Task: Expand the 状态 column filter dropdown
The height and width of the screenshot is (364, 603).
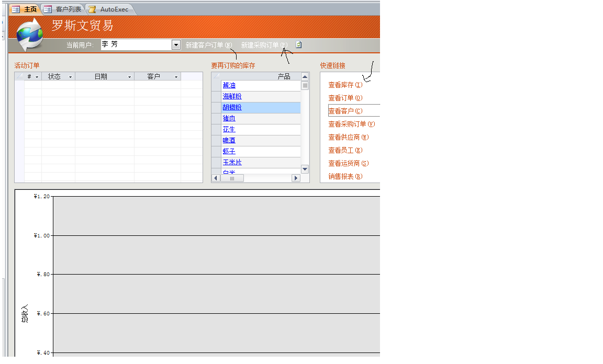Action: click(x=70, y=77)
